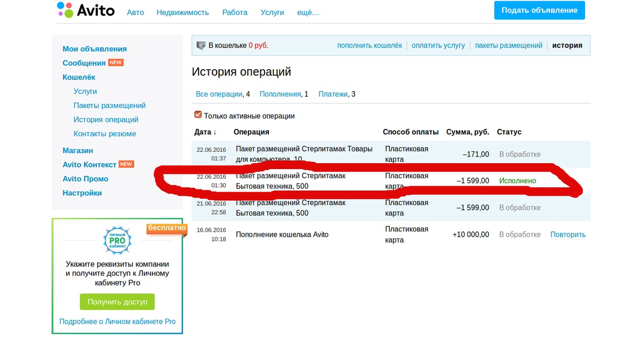Screen dimensions: 644x337
Task: Click the 'бесплатно' ribbon on the Pro banner
Action: click(167, 229)
